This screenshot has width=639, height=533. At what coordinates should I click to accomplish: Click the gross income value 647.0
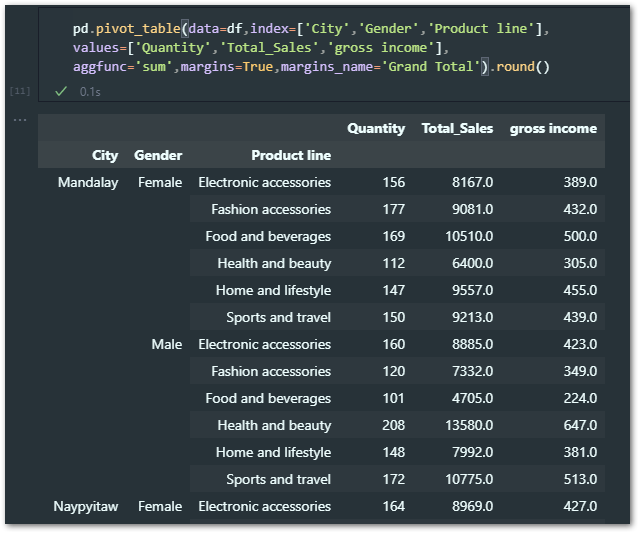click(578, 425)
